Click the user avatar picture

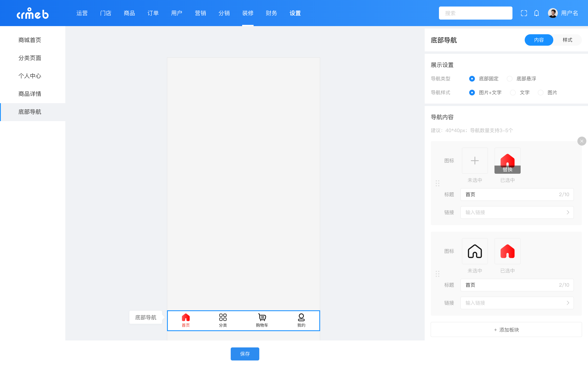click(552, 13)
